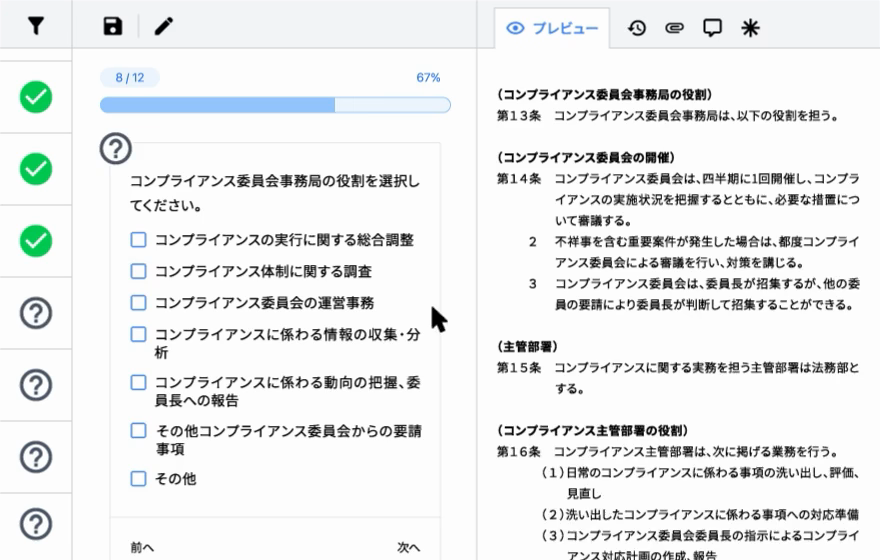Check コンプライアンス委員会の運営事務
This screenshot has height=560, width=880.
(x=139, y=302)
